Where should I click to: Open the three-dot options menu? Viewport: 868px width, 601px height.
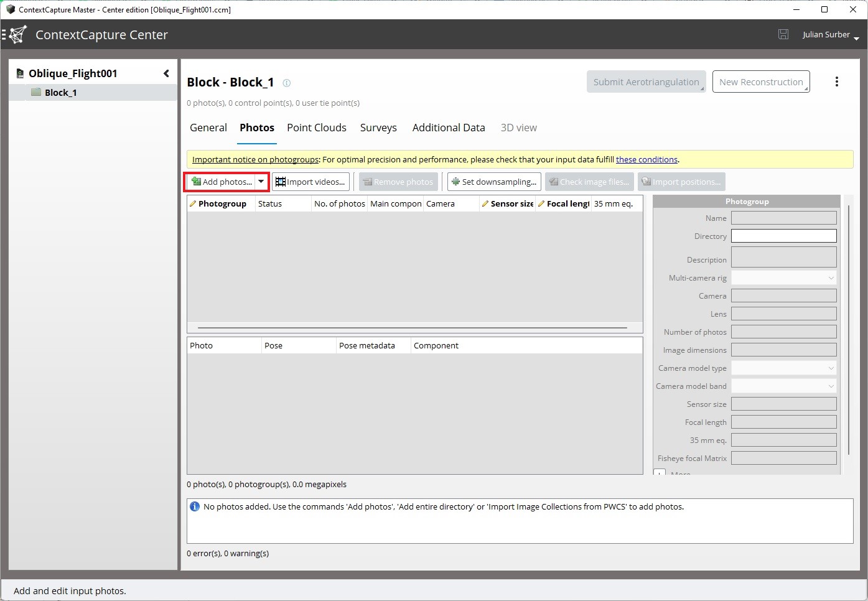click(x=837, y=82)
